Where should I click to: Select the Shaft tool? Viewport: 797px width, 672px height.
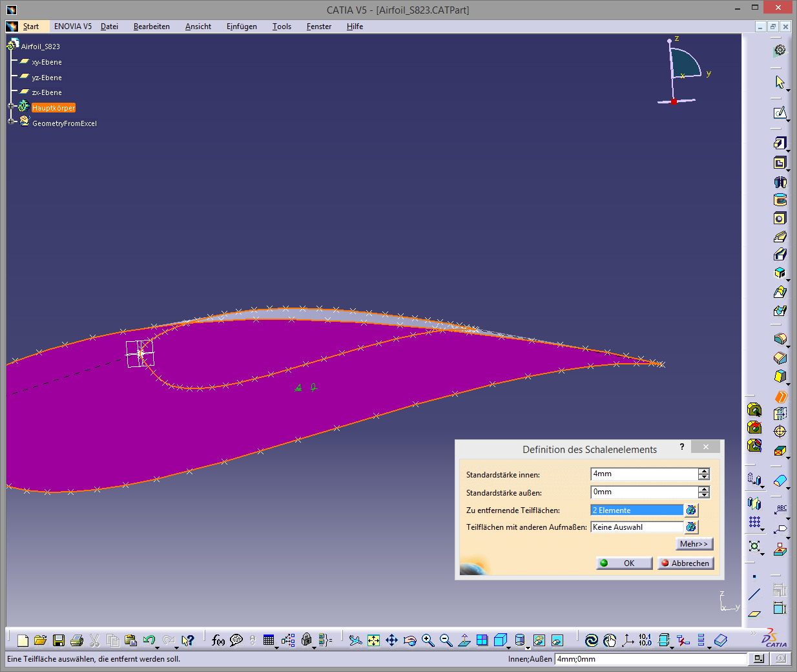pyautogui.click(x=780, y=182)
